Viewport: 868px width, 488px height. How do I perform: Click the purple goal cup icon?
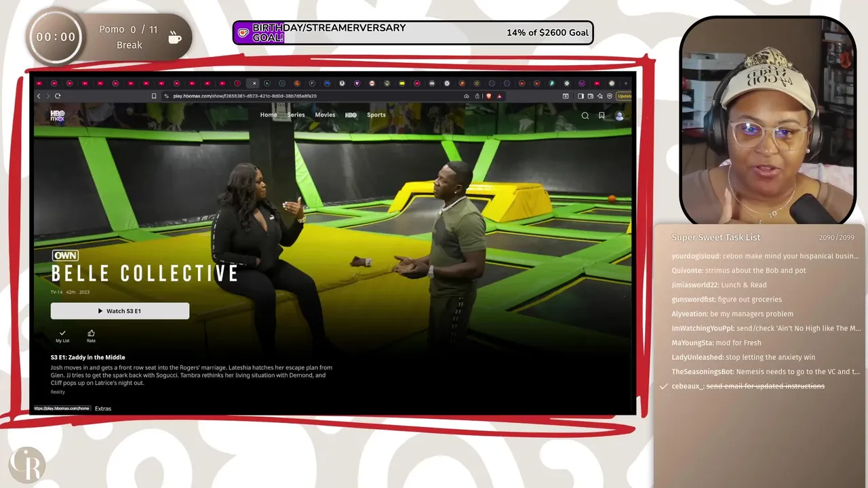[243, 33]
